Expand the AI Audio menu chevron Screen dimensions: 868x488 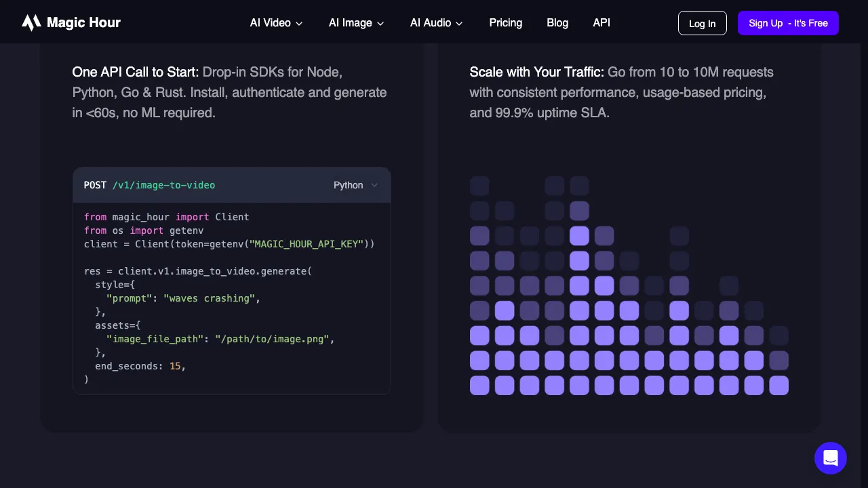click(459, 24)
